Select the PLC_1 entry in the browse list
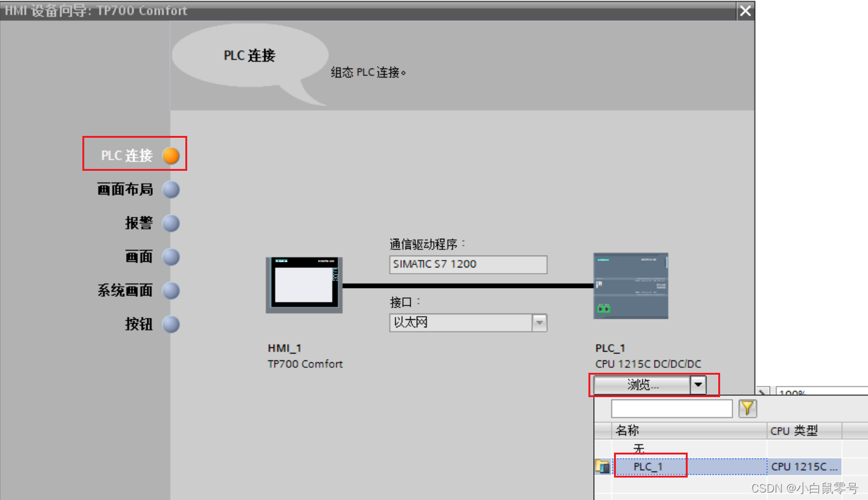868x500 pixels. (x=650, y=465)
